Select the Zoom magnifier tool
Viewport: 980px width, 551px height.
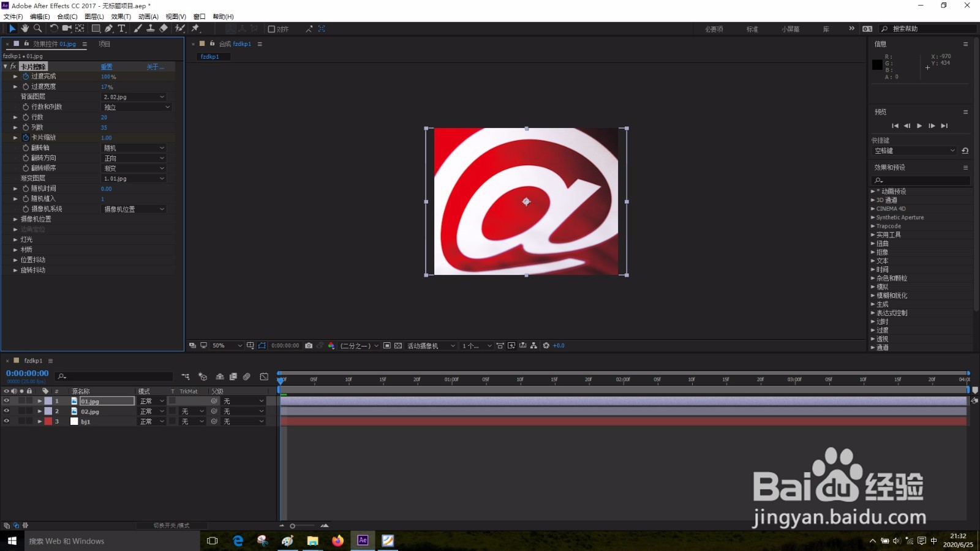pyautogui.click(x=38, y=28)
